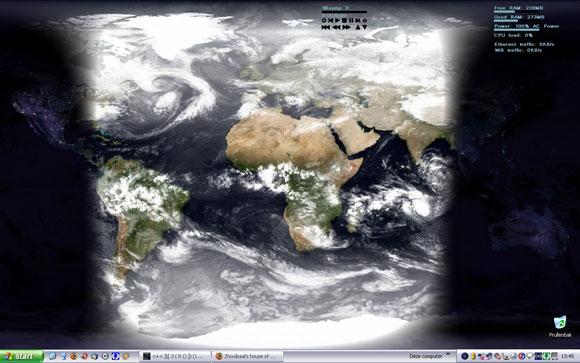The height and width of the screenshot is (363, 580).
Task: Seek on the player's black progress bar
Action: pyautogui.click(x=344, y=12)
